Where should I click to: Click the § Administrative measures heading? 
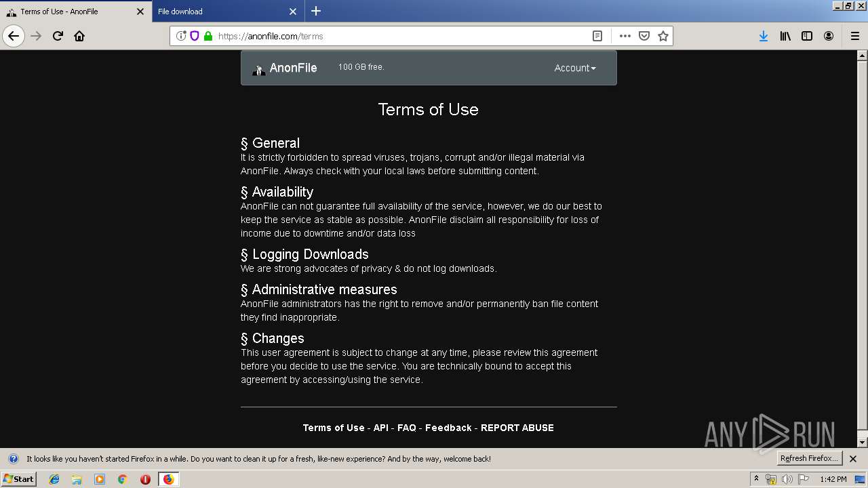[319, 289]
